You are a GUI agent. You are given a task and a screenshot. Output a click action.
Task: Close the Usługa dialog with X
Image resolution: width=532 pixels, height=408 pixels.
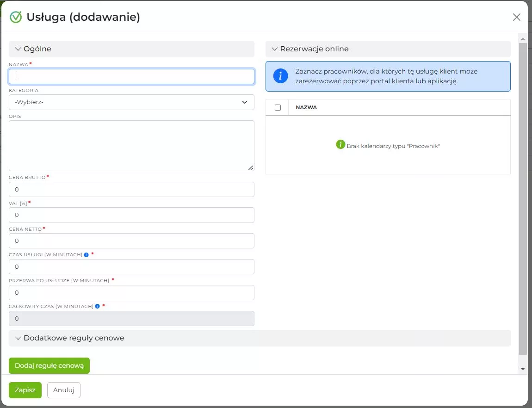(x=516, y=17)
